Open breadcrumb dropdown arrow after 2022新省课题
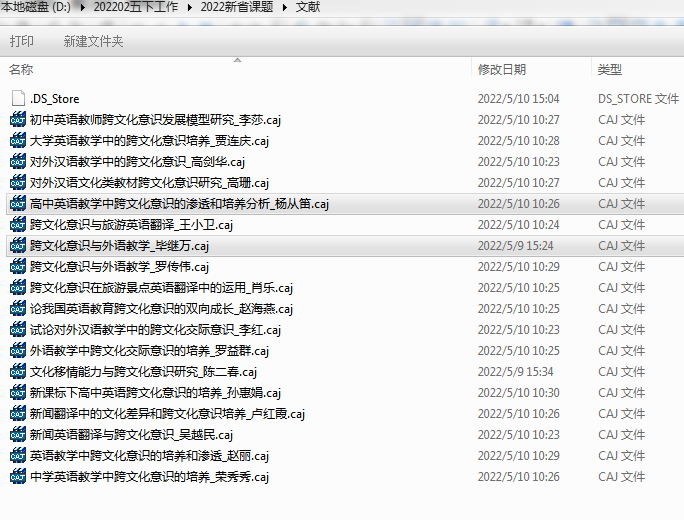 [285, 7]
